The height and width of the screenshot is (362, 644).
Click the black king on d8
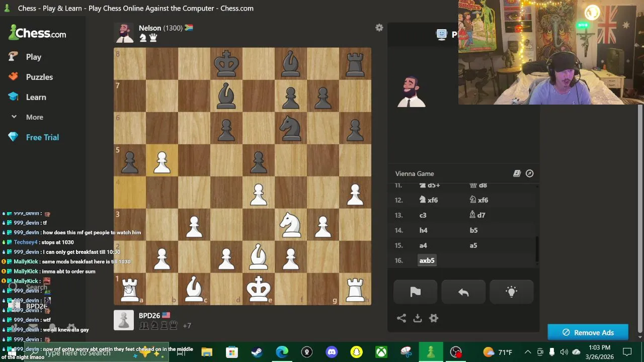[226, 64]
